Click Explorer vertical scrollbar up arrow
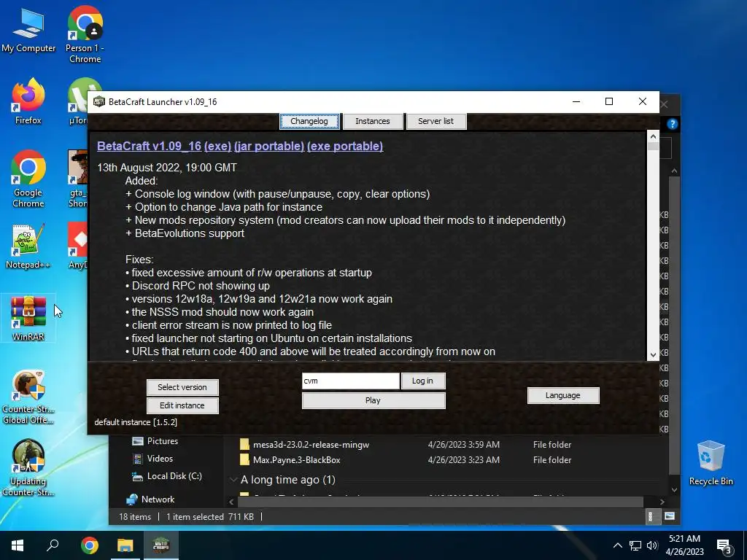Viewport: 747px width, 560px height. click(x=675, y=171)
